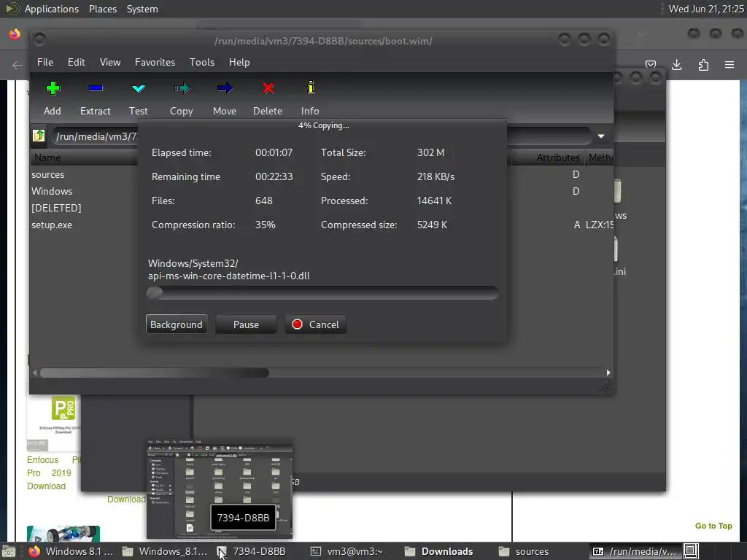This screenshot has width=747, height=560.
Task: Click the workspace switcher icon
Action: point(692,551)
